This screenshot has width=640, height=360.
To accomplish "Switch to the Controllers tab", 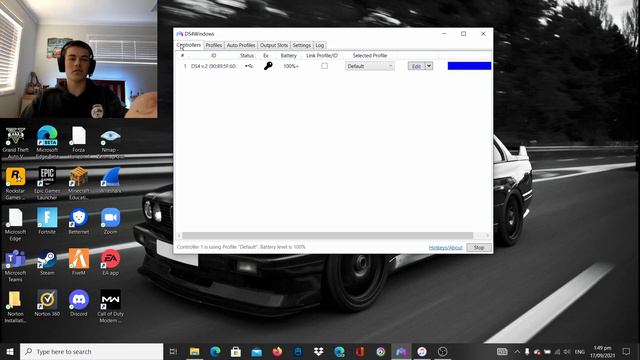I will (x=189, y=45).
